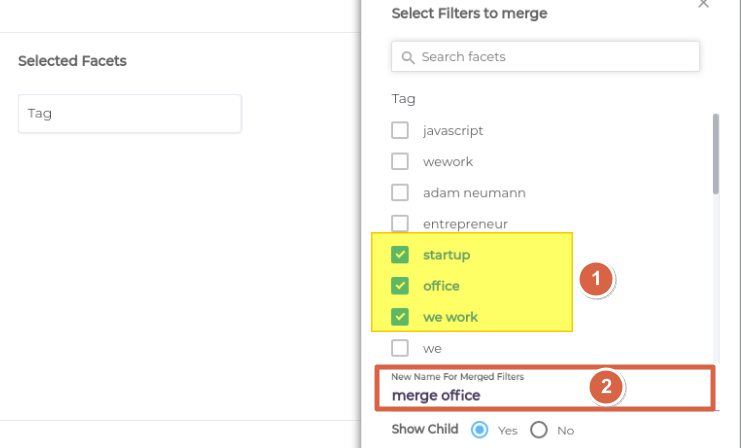This screenshot has width=741, height=448.
Task: Click the tag list vertical scrollbar
Action: pos(716,154)
